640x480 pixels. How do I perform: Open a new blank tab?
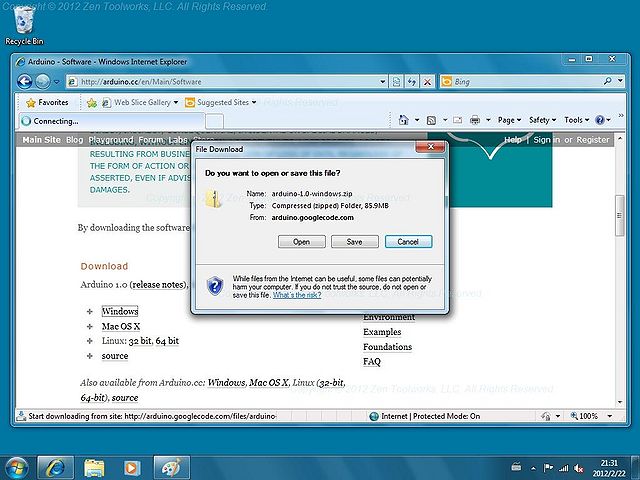click(x=214, y=121)
